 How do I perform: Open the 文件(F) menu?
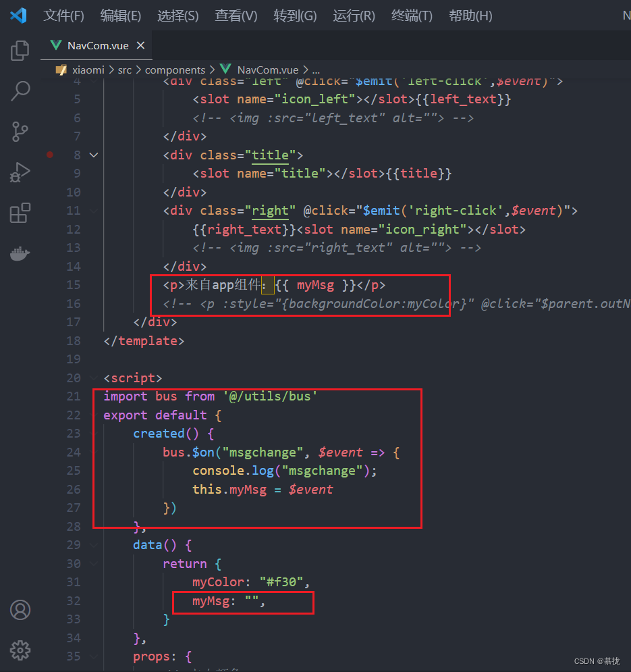pyautogui.click(x=63, y=16)
